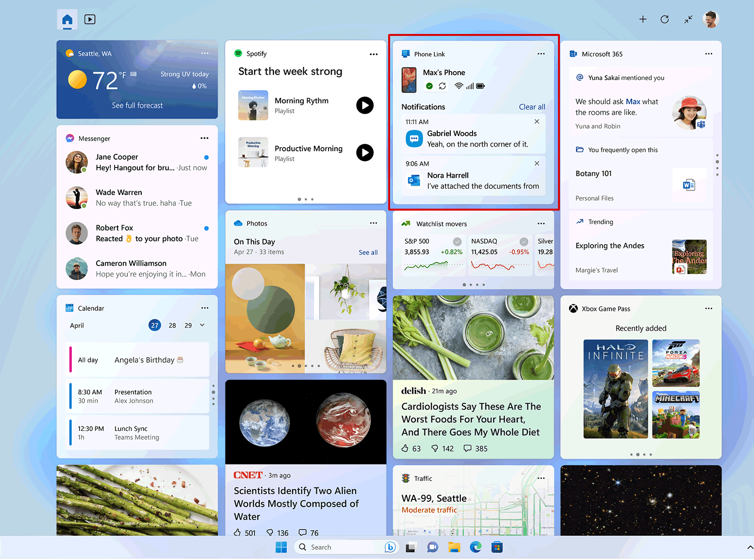Open Xbox Game Pass more options
Viewport: 754px width, 560px height.
tap(709, 309)
